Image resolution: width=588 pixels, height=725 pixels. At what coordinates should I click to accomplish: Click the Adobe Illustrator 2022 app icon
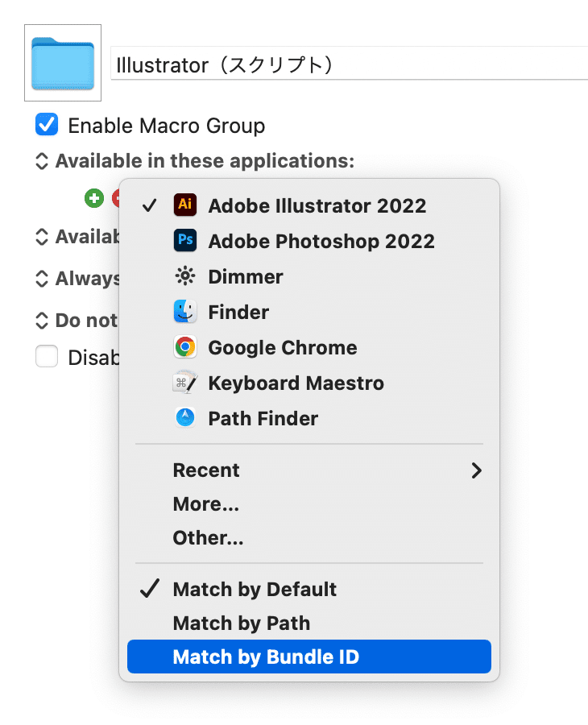185,205
